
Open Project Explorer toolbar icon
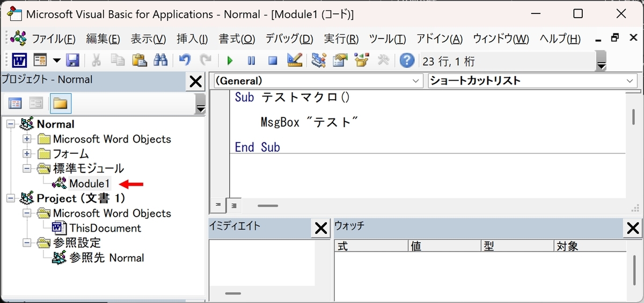(x=319, y=60)
